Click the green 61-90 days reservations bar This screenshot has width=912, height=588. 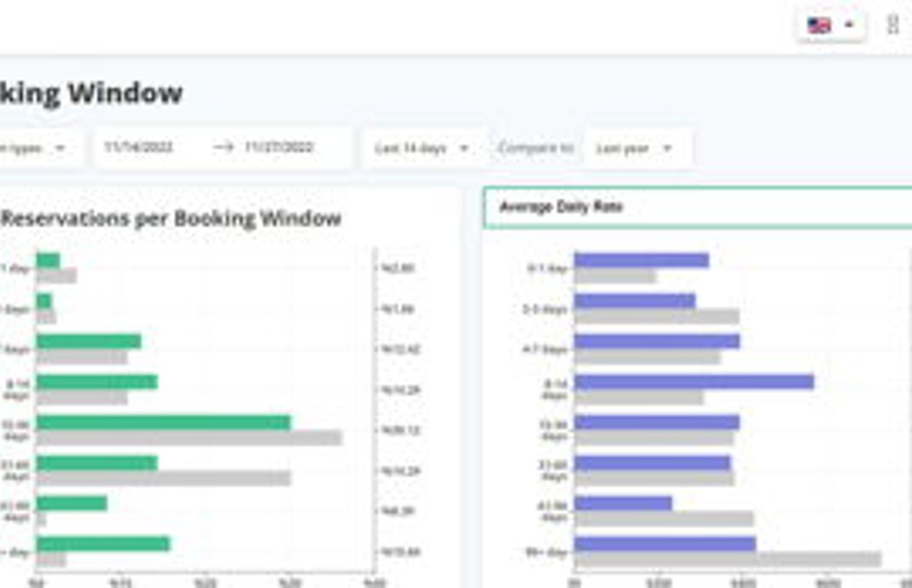pyautogui.click(x=72, y=504)
